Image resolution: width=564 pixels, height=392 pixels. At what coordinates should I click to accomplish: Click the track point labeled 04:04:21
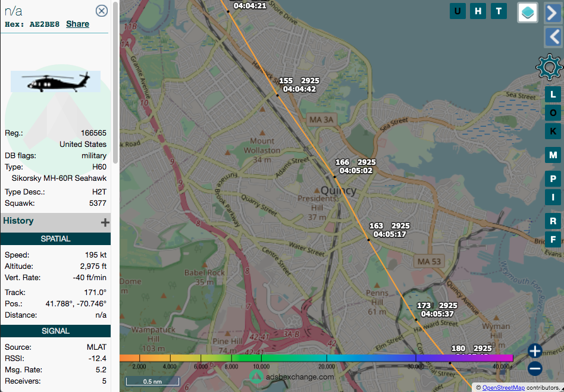[228, 11]
